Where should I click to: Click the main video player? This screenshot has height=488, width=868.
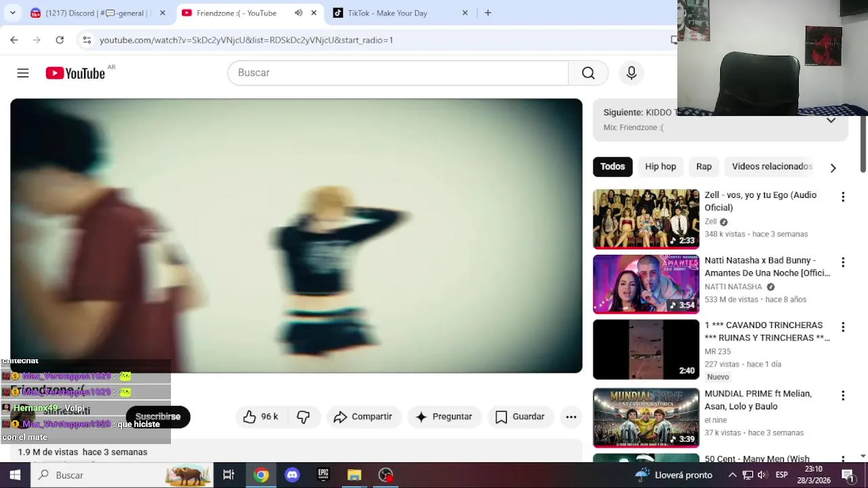coord(296,236)
